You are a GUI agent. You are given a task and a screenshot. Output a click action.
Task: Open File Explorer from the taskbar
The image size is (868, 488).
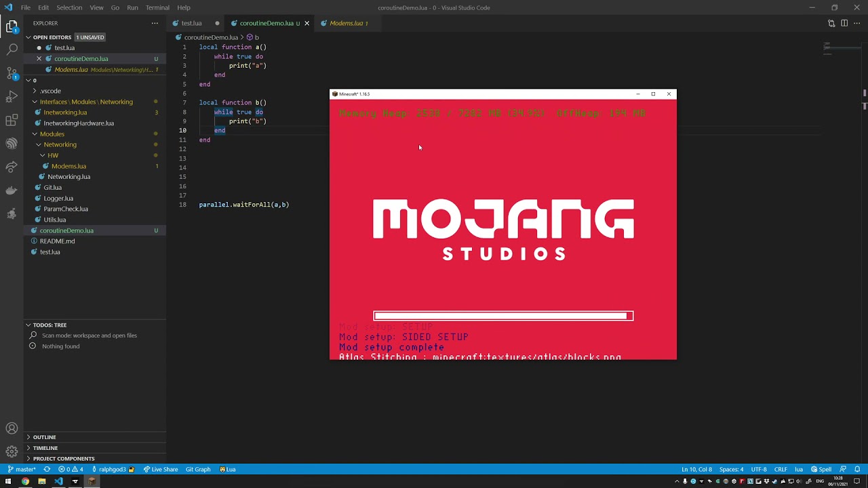(41, 482)
